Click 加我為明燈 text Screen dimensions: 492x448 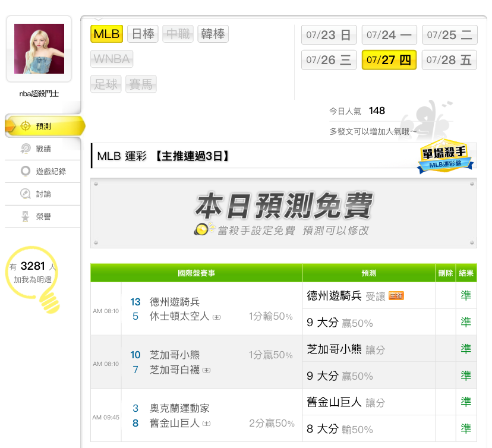tap(33, 279)
